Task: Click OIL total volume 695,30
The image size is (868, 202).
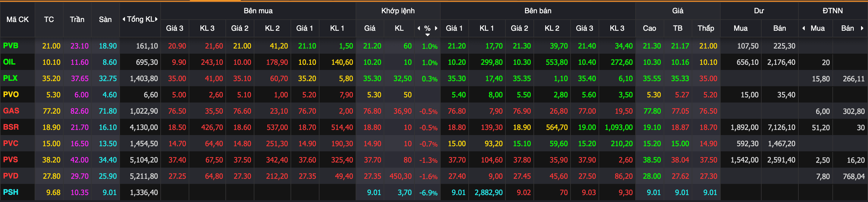Action: pyautogui.click(x=147, y=62)
